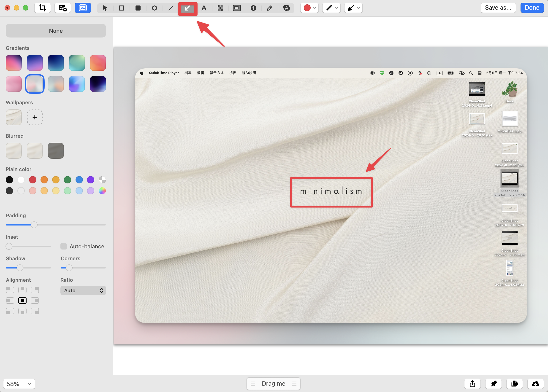The image size is (548, 392).
Task: Select the Crop tool
Action: click(x=43, y=8)
